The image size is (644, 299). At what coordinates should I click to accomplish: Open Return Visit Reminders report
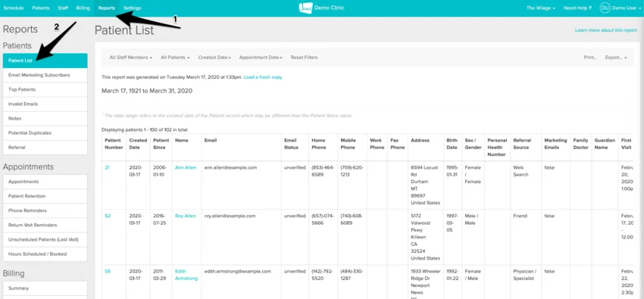click(x=45, y=225)
